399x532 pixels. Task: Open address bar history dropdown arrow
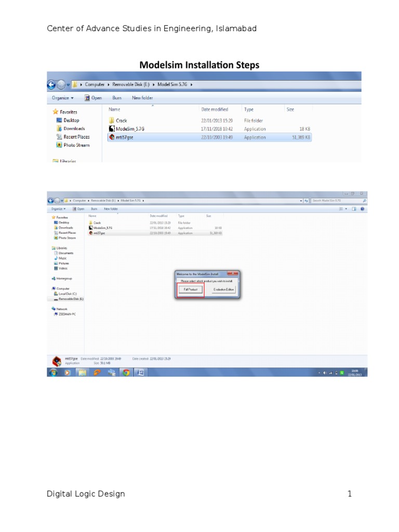(301, 201)
